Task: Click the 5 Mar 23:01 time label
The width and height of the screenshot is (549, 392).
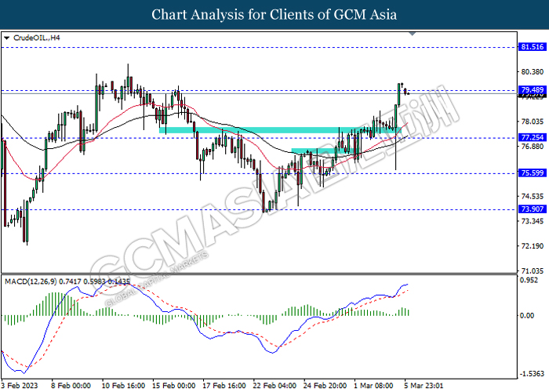Action: pyautogui.click(x=424, y=386)
